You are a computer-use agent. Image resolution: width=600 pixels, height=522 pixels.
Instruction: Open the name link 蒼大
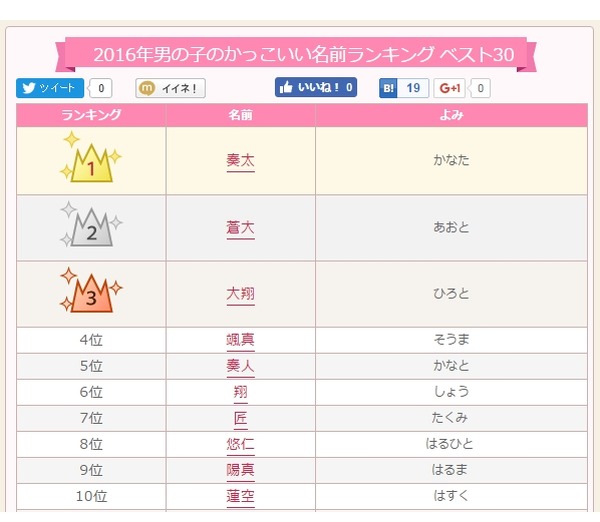pyautogui.click(x=241, y=228)
